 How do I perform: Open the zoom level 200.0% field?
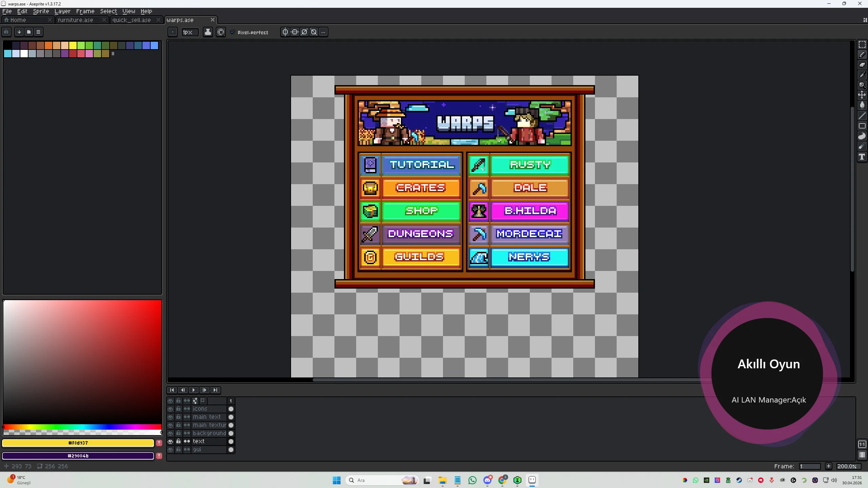click(x=848, y=466)
